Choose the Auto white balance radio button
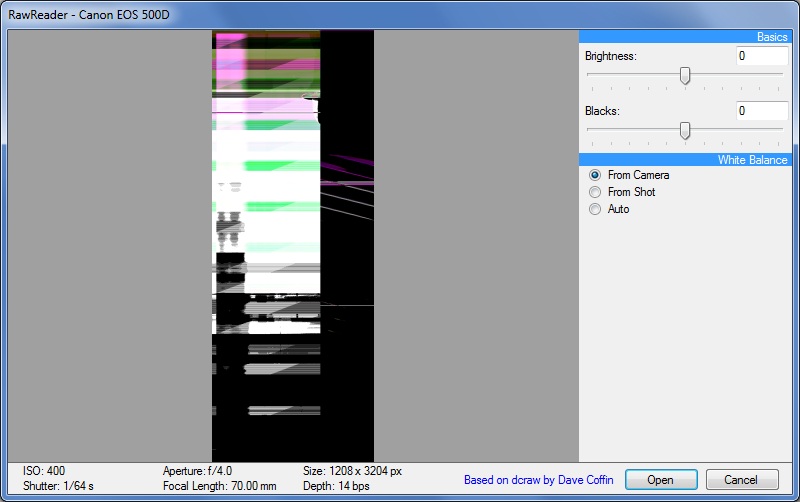 coord(595,209)
